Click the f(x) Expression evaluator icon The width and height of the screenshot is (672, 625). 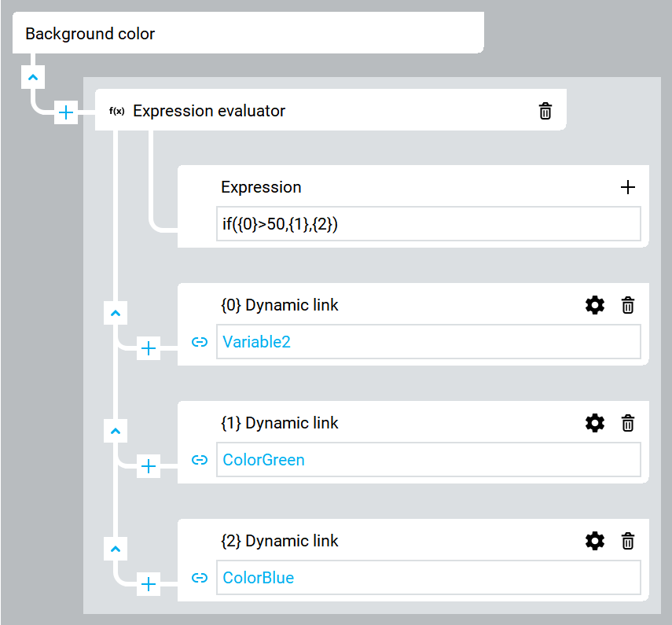pyautogui.click(x=116, y=112)
